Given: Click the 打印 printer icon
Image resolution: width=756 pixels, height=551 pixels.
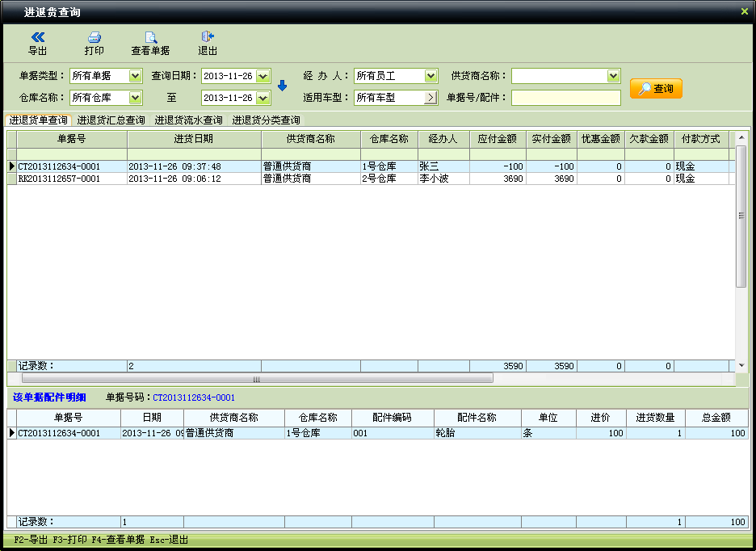Looking at the screenshot, I should (x=94, y=37).
